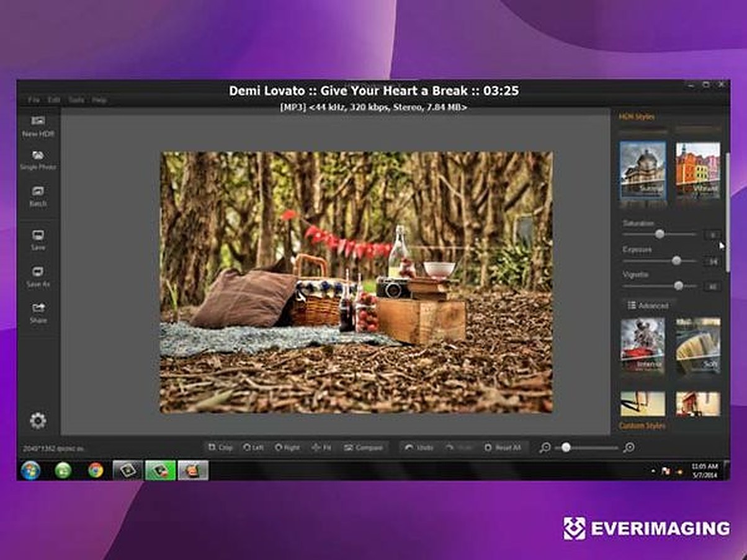Open the taskbar clock showing 11:05 AM
The width and height of the screenshot is (747, 560).
[704, 470]
